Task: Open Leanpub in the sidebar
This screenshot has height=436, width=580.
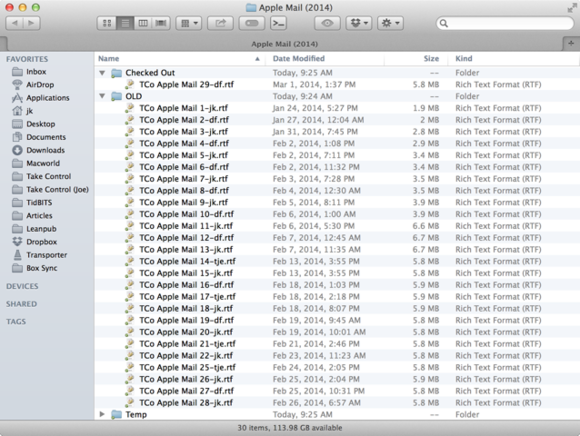Action: point(41,229)
